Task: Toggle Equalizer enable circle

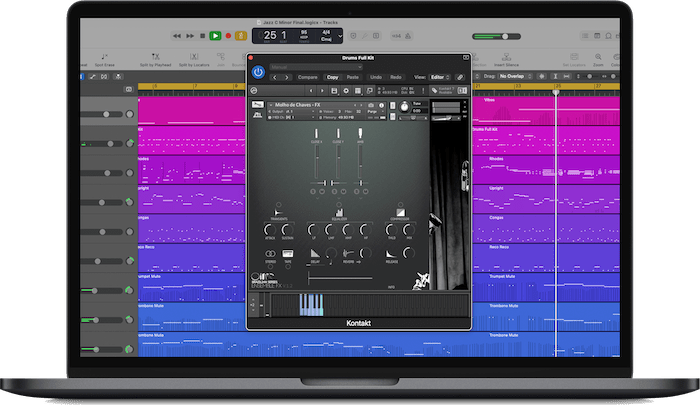Action: [x=339, y=205]
